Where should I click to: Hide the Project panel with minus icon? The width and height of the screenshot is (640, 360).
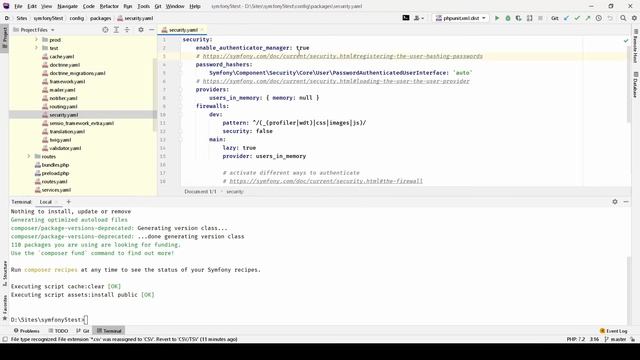coord(151,30)
